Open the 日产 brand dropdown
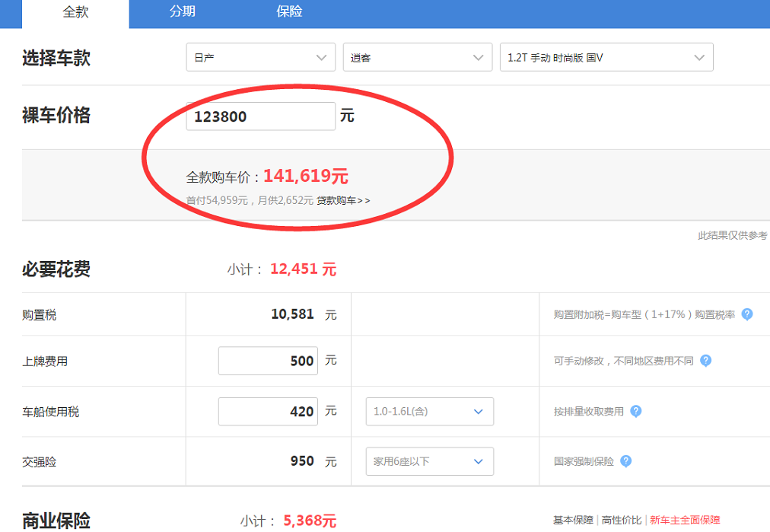 point(261,58)
